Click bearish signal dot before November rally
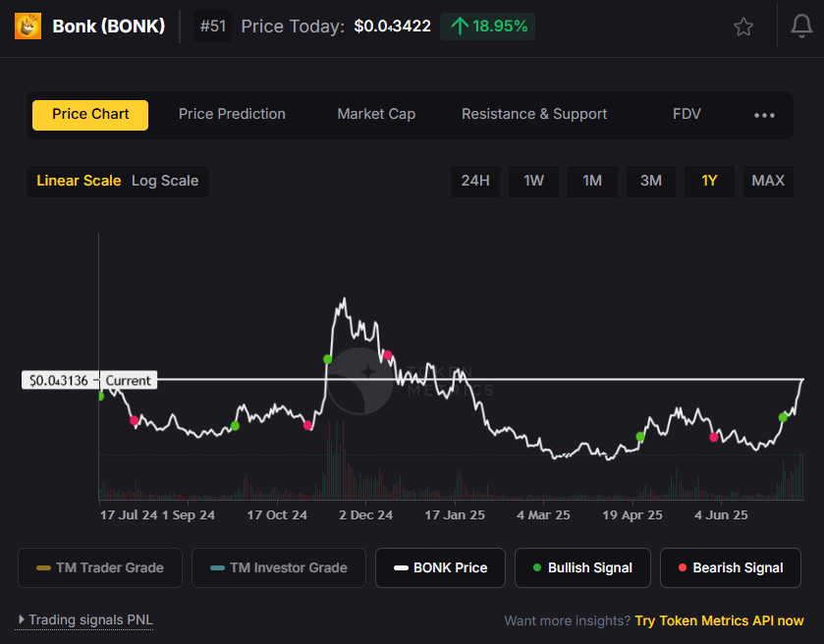Screen dimensions: 824x644 point(308,425)
